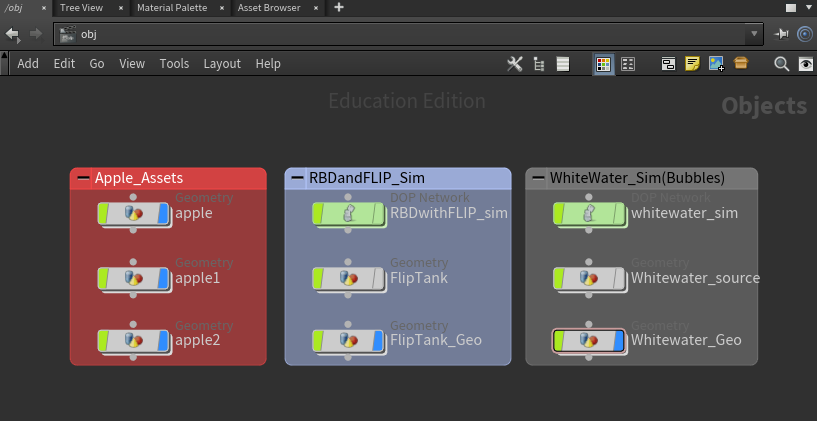The width and height of the screenshot is (817, 421).
Task: Add a background image to network
Action: (716, 64)
